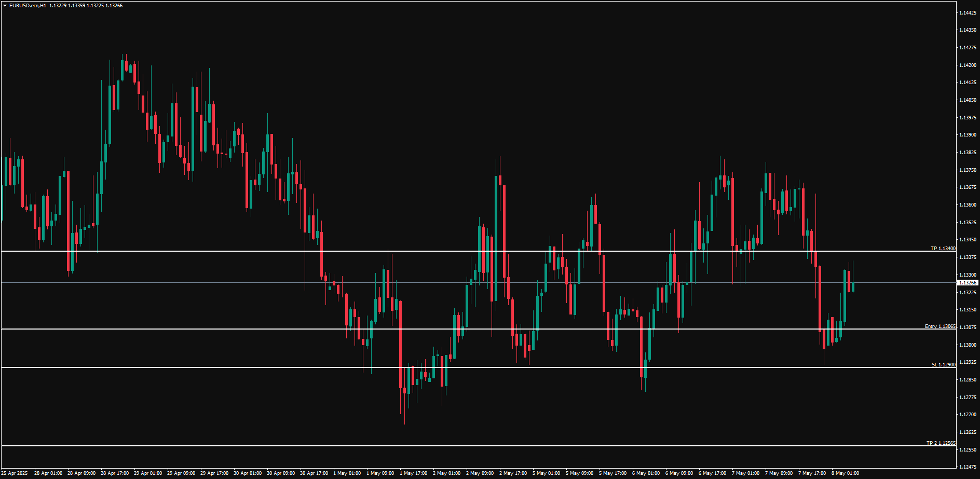Select the TP 2 1.12565 line label
Image resolution: width=980 pixels, height=479 pixels.
tap(941, 443)
